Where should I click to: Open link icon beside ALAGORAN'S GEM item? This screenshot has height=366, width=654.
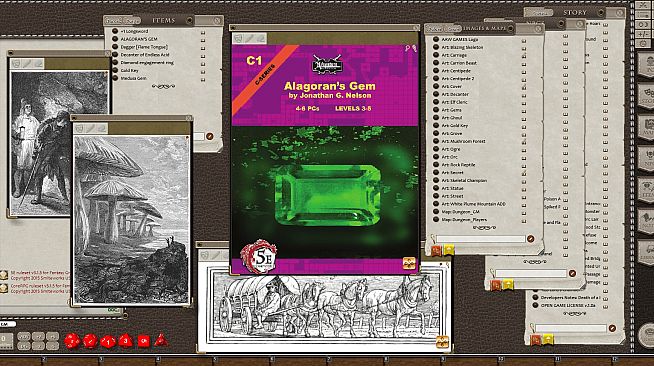pyautogui.click(x=115, y=39)
